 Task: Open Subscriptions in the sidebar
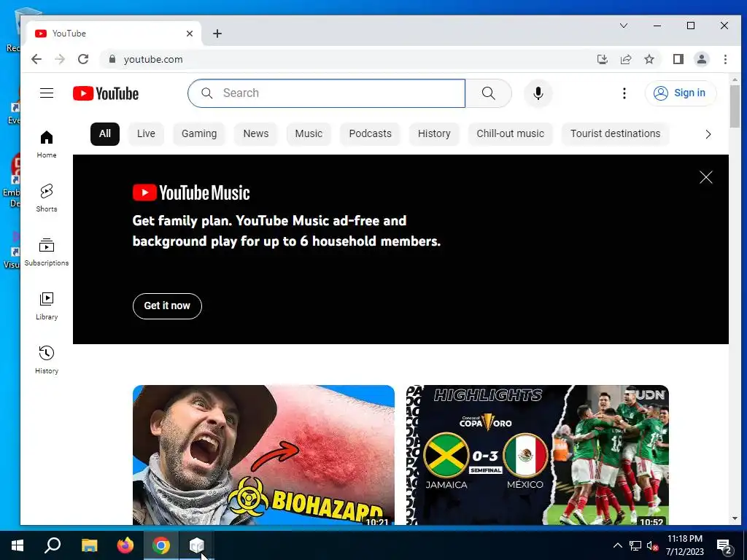tap(47, 252)
